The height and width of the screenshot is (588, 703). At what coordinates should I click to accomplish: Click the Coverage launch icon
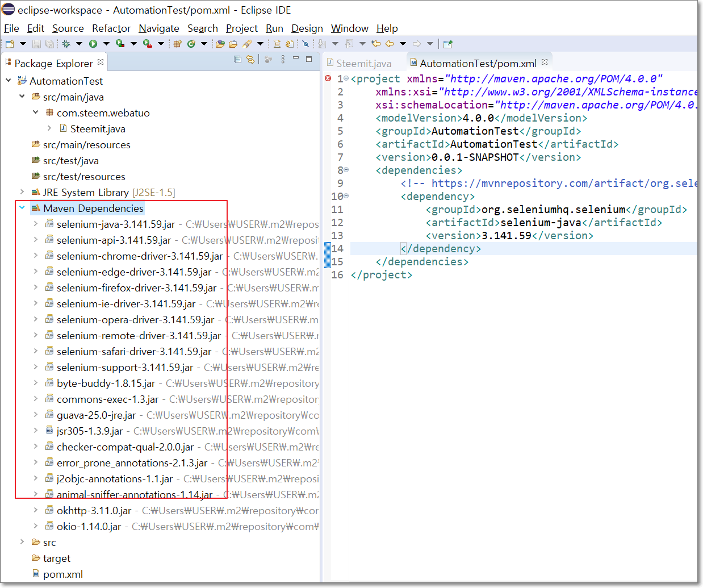tap(120, 44)
